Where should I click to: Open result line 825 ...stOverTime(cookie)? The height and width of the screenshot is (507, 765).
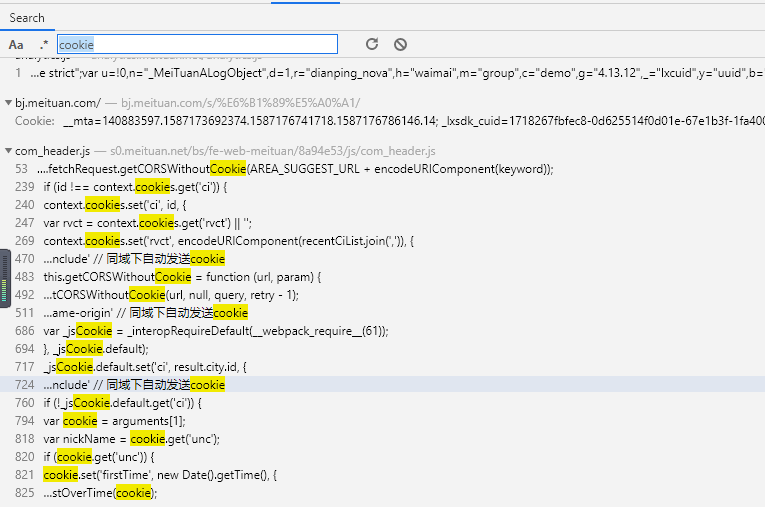382,493
